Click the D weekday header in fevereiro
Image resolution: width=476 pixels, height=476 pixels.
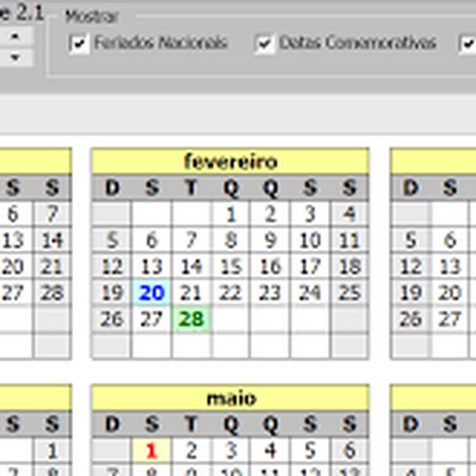point(112,188)
